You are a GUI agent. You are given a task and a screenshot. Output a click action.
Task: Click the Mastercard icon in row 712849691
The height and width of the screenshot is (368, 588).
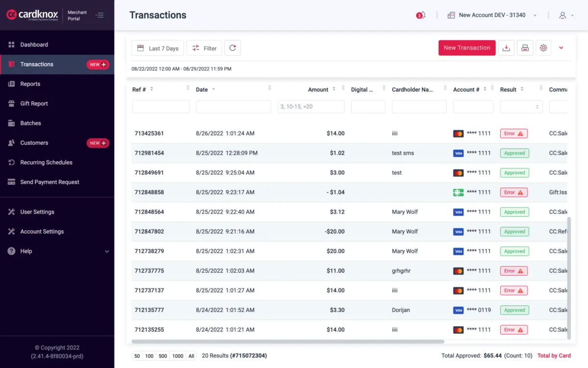pyautogui.click(x=458, y=173)
